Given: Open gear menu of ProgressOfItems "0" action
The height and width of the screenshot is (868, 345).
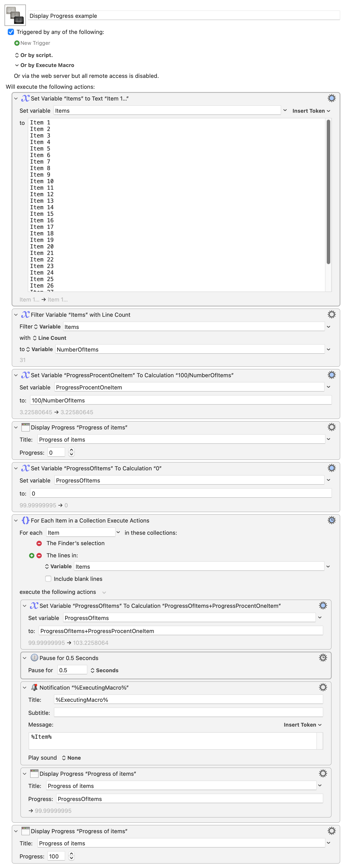Looking at the screenshot, I should [332, 468].
